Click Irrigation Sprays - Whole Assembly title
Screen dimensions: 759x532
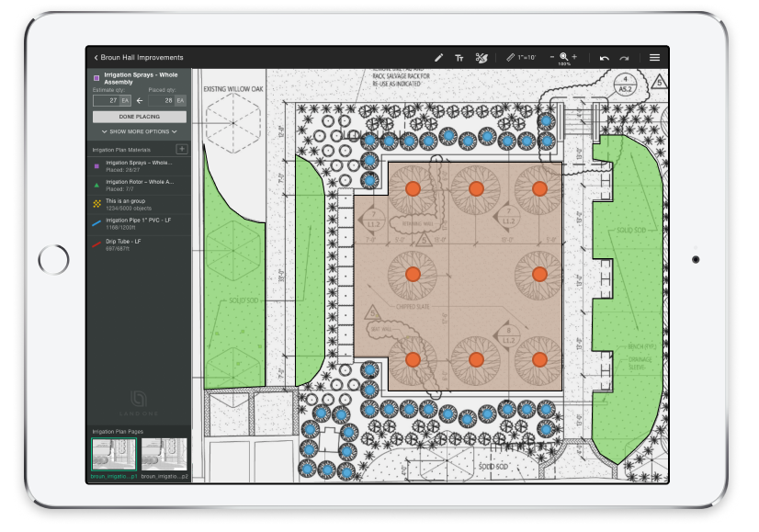pos(141,78)
